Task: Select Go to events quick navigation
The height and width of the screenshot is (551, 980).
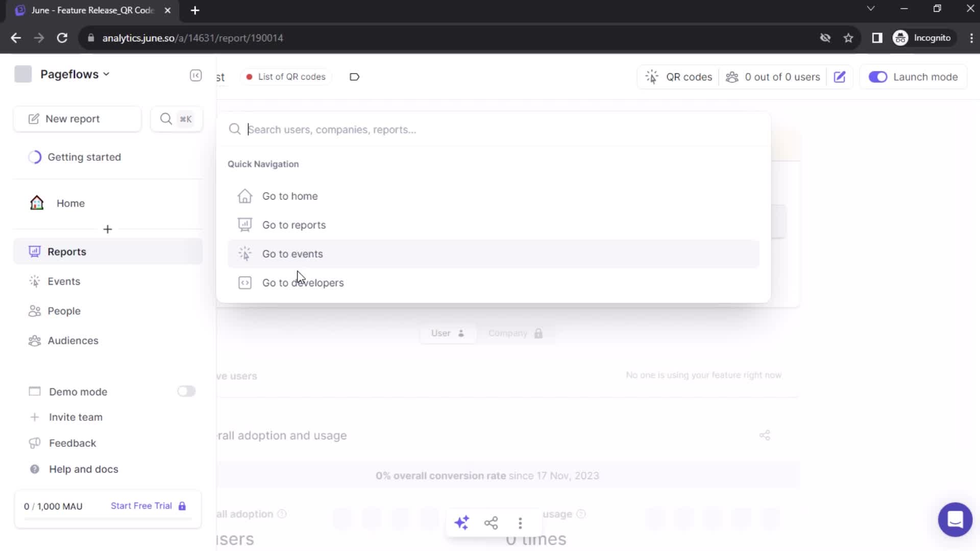Action: coord(293,254)
